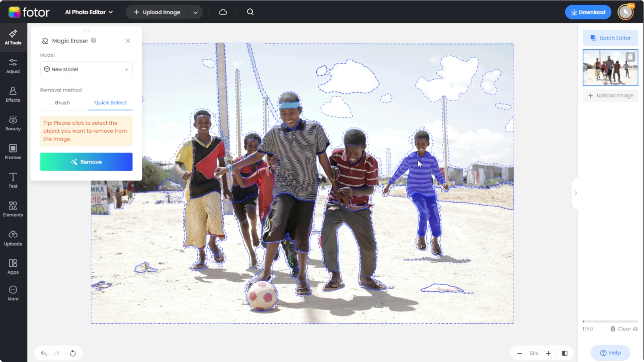The width and height of the screenshot is (644, 362).
Task: Delete the thumbnail with trash icon
Action: (x=631, y=57)
